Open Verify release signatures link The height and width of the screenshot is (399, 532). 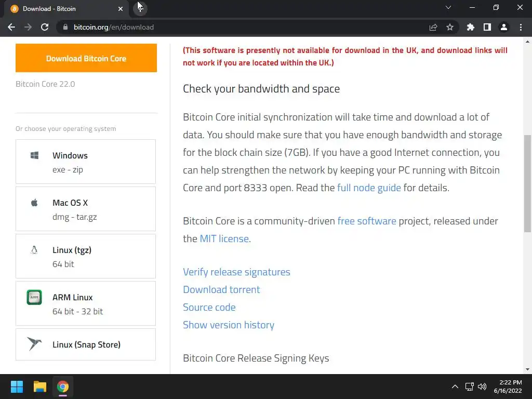point(236,272)
